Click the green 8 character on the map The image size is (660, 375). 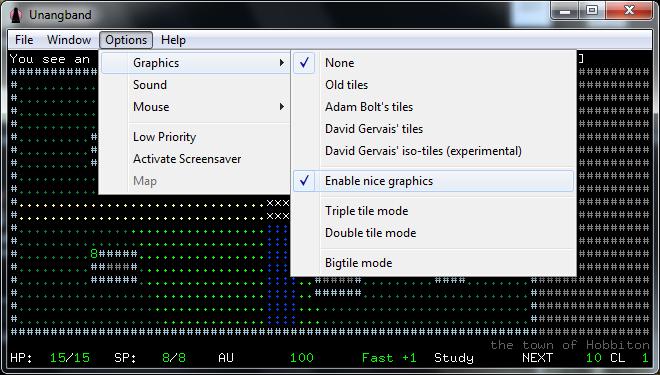(x=94, y=254)
